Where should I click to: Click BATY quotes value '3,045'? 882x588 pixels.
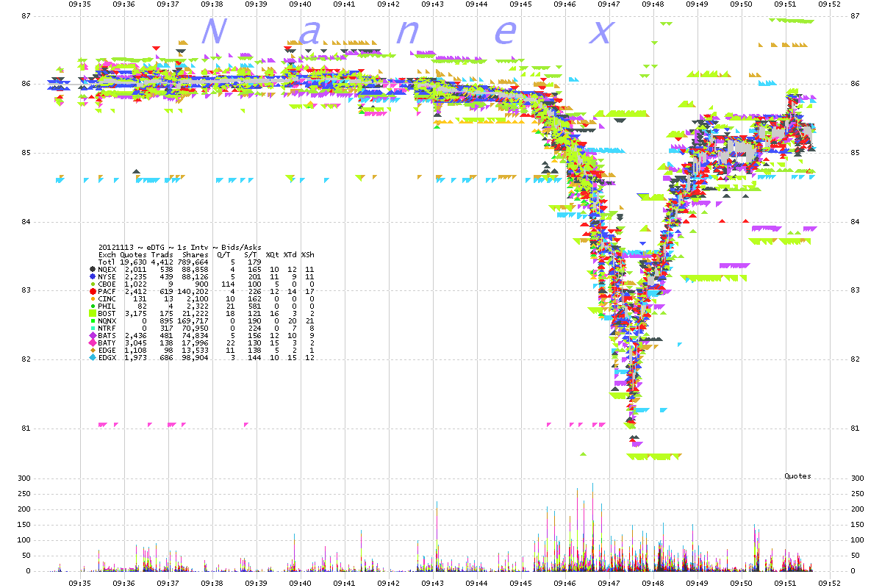137,344
